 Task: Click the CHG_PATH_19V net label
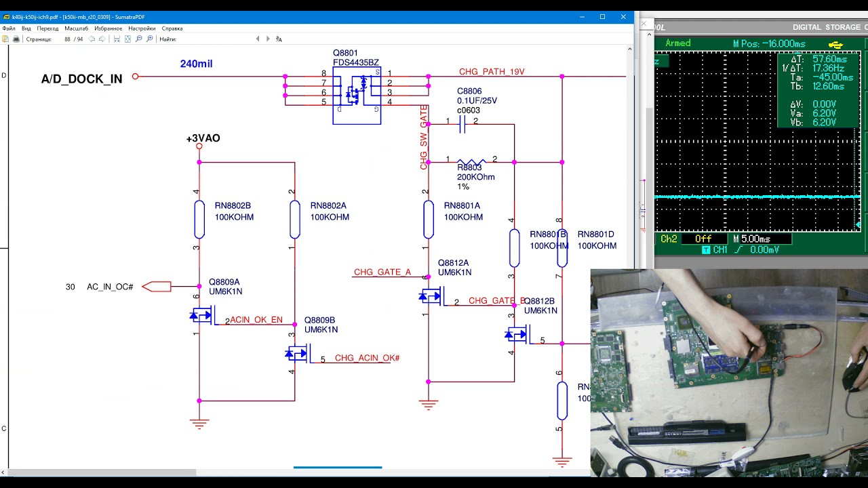pyautogui.click(x=492, y=72)
